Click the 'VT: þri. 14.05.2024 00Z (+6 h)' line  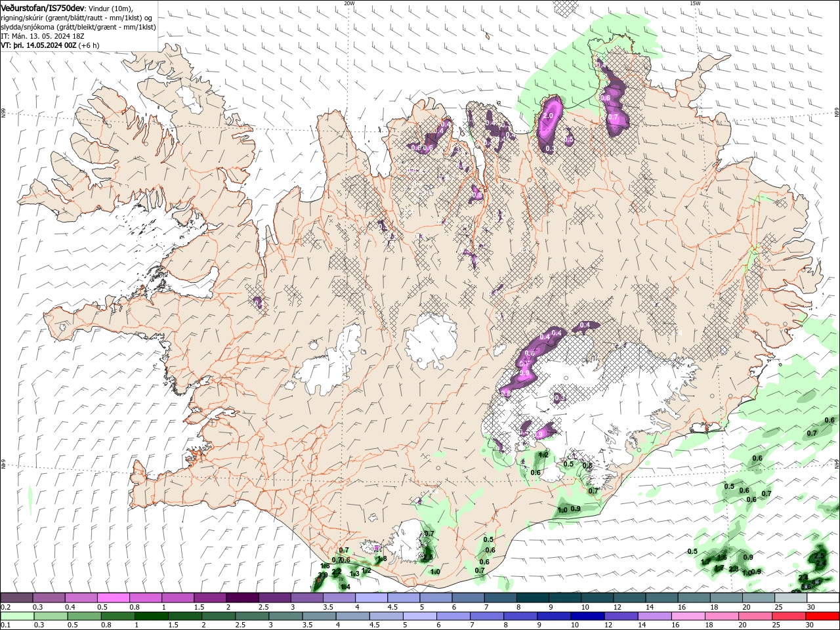click(50, 45)
